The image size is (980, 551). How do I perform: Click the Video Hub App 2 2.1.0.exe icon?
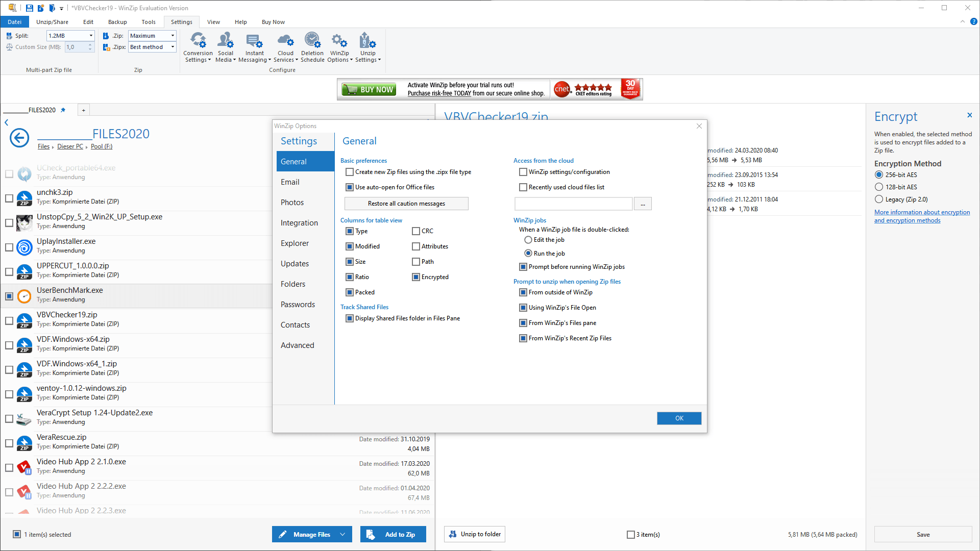(x=24, y=467)
